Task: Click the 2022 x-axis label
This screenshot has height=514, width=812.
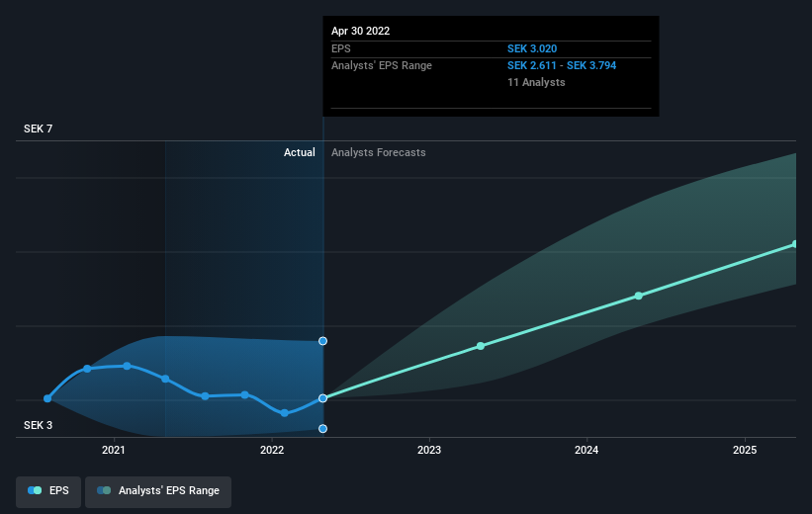Action: pos(272,450)
